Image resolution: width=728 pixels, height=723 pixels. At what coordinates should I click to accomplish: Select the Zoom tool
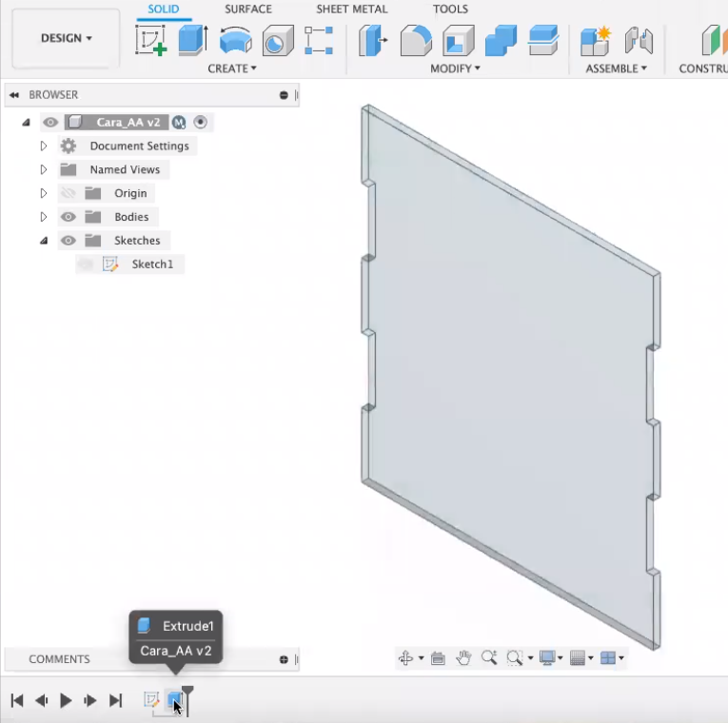(489, 657)
